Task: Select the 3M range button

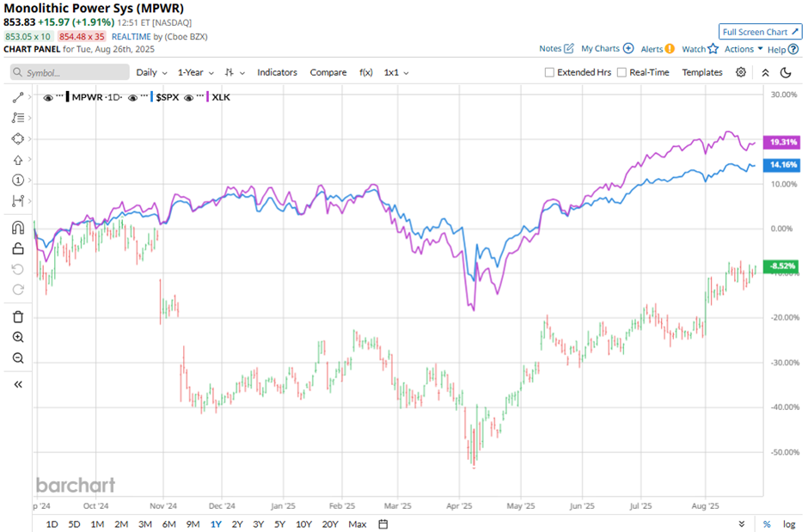Action: point(145,523)
